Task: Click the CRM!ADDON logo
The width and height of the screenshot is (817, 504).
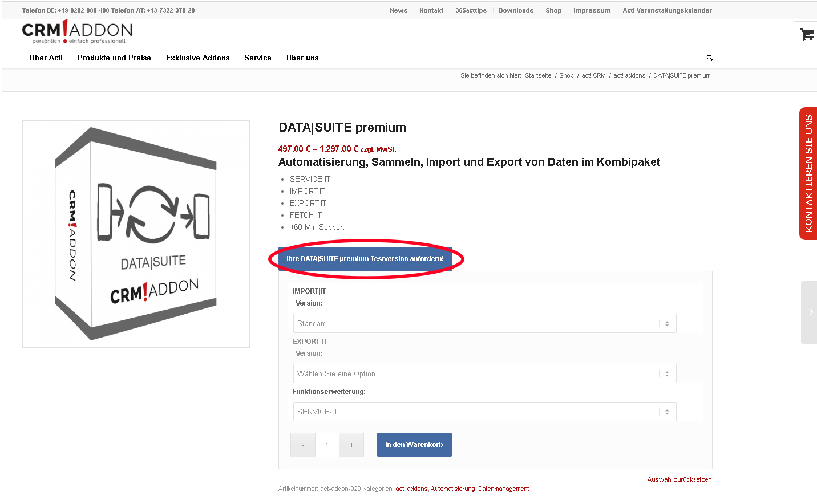Action: pos(77,32)
